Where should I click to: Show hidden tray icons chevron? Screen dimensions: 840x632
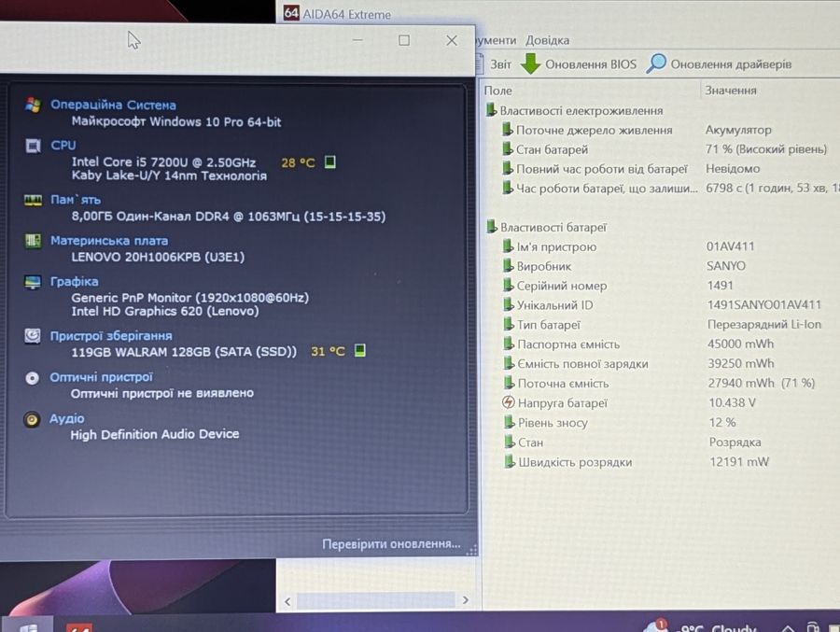(788, 628)
